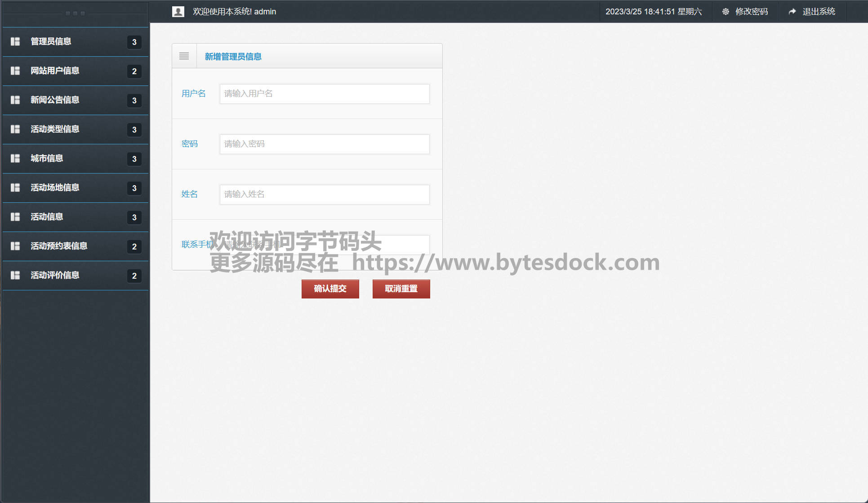The width and height of the screenshot is (868, 503).
Task: Click the grid icon beside 新闻公告信息
Action: click(15, 100)
